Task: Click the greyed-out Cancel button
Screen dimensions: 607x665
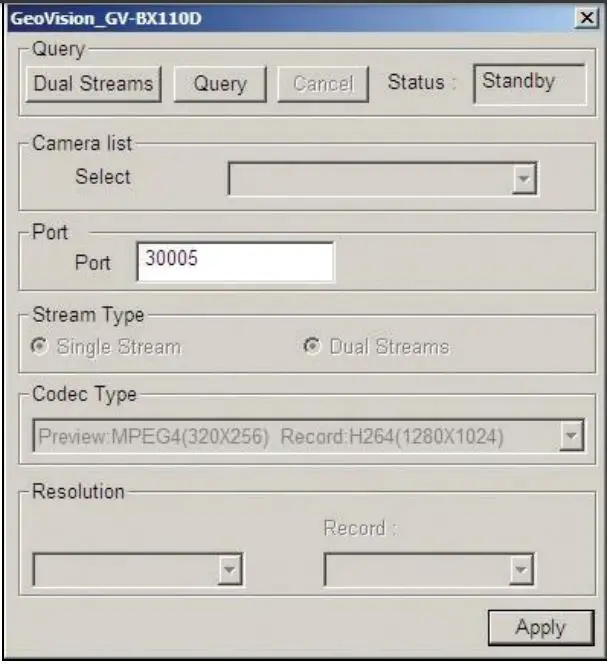Action: click(323, 84)
